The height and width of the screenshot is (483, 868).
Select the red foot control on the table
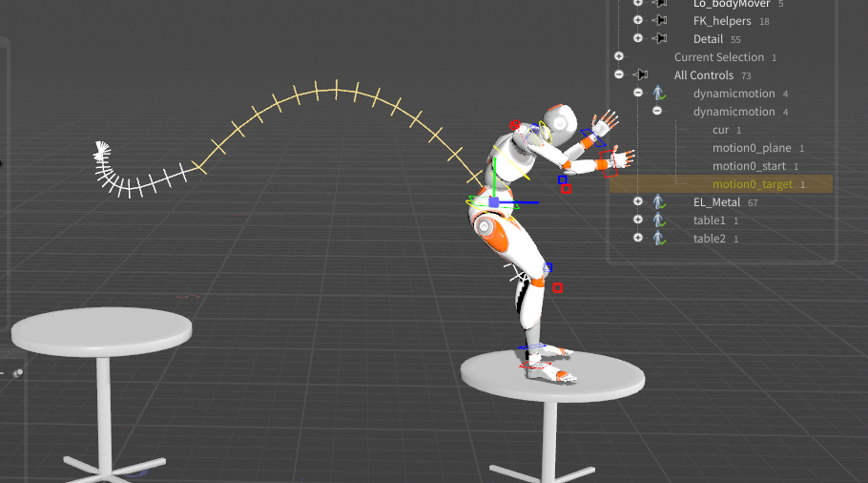535,366
